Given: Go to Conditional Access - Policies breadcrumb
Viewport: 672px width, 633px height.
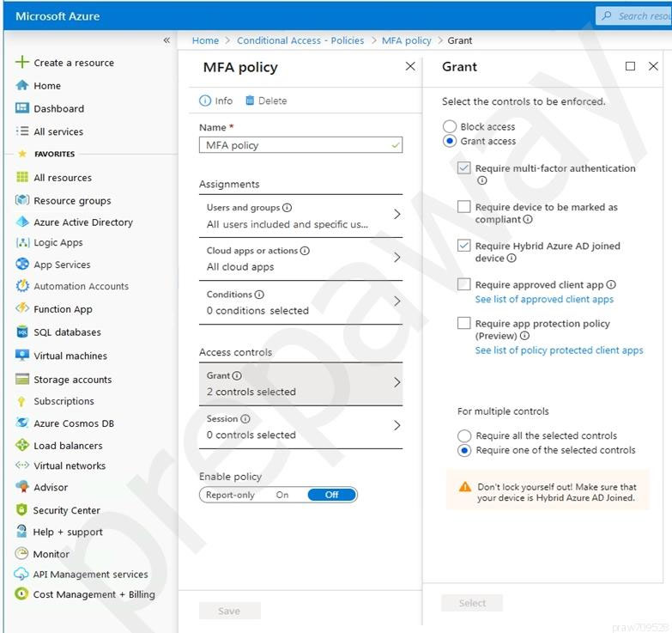Looking at the screenshot, I should tap(300, 40).
